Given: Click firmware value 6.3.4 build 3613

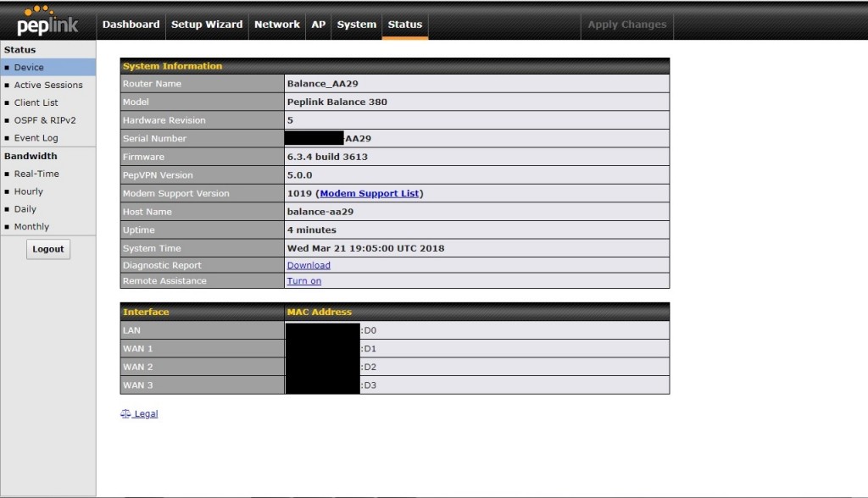Looking at the screenshot, I should pos(327,157).
